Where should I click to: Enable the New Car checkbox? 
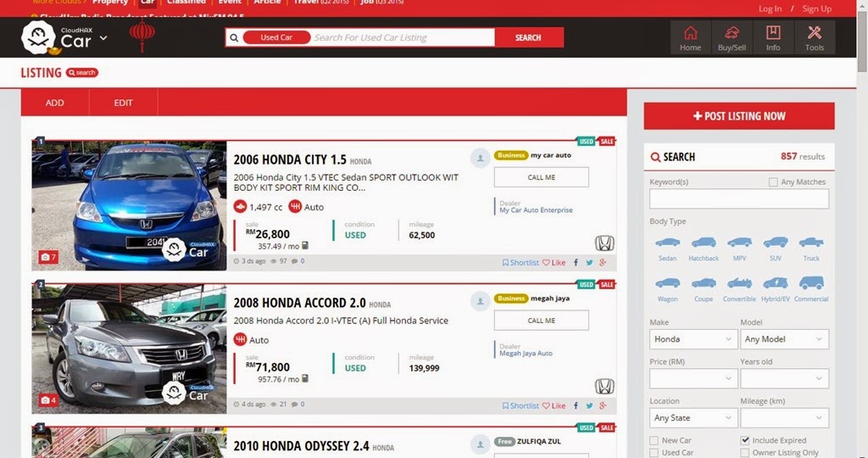click(654, 441)
